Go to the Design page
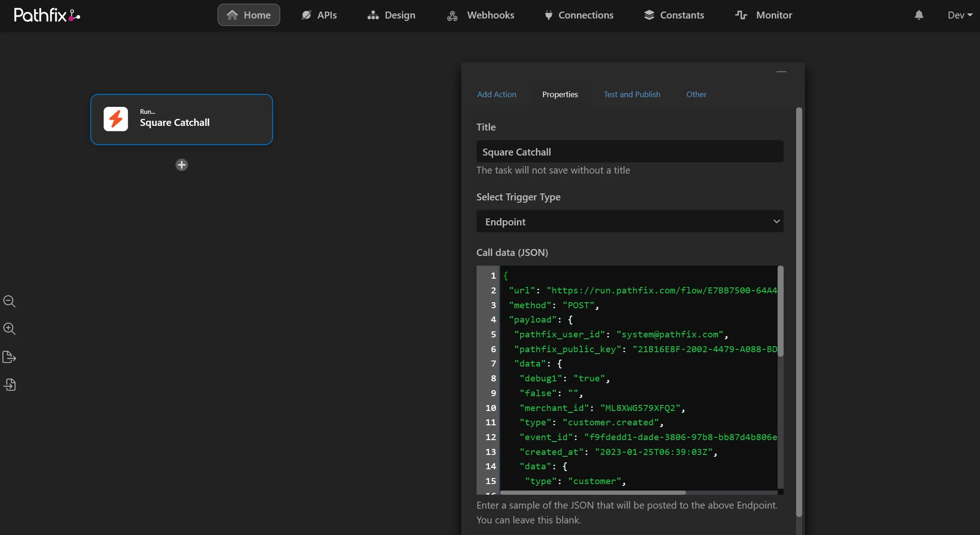 pos(391,15)
